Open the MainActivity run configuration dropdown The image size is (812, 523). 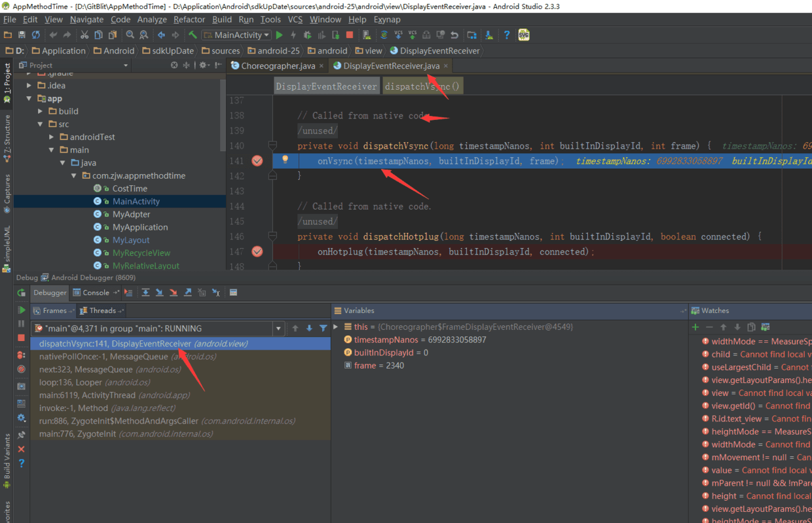point(236,35)
